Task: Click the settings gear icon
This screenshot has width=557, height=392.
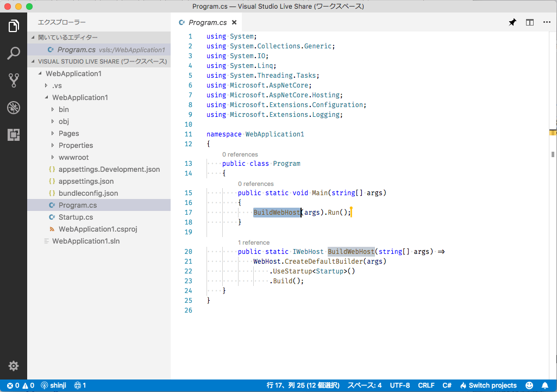Action: coord(14,366)
